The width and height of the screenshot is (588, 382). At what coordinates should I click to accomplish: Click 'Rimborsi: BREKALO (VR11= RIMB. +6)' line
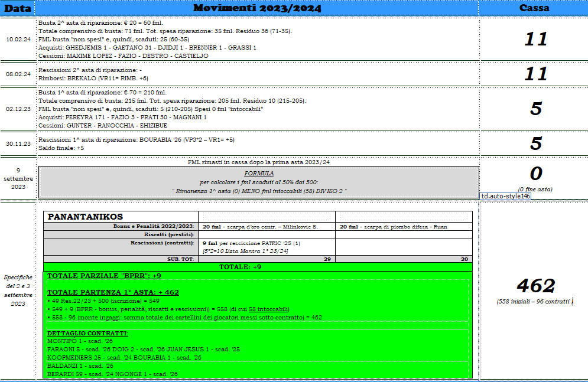click(x=93, y=79)
